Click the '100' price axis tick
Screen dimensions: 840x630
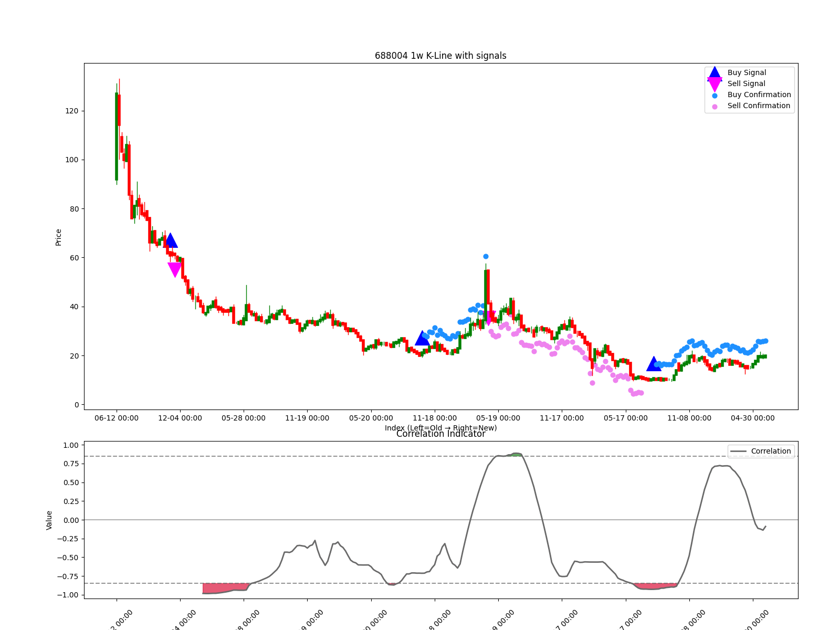click(x=72, y=160)
